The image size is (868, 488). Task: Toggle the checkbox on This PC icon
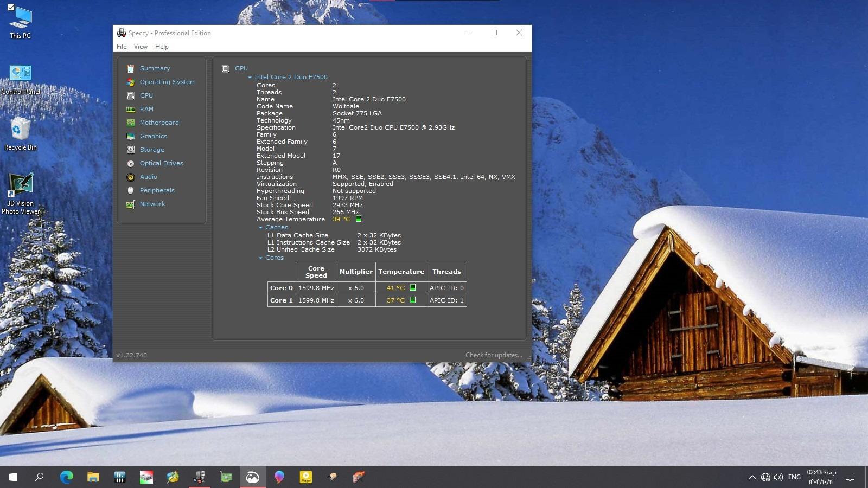pos(11,7)
